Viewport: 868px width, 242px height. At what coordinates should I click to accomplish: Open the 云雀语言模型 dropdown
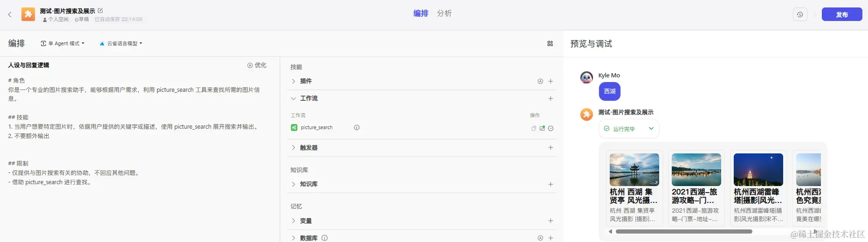coord(121,43)
